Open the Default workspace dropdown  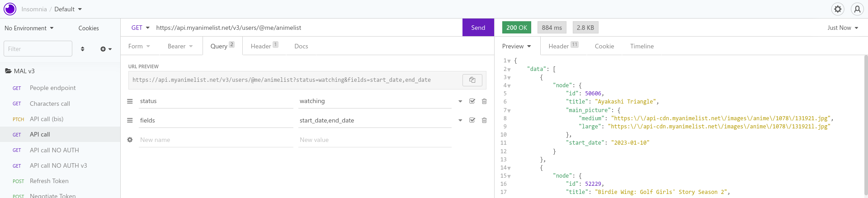click(68, 9)
